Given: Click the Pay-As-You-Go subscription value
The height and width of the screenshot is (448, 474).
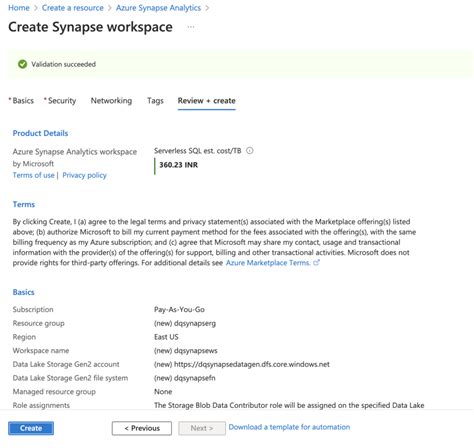Looking at the screenshot, I should tap(179, 309).
